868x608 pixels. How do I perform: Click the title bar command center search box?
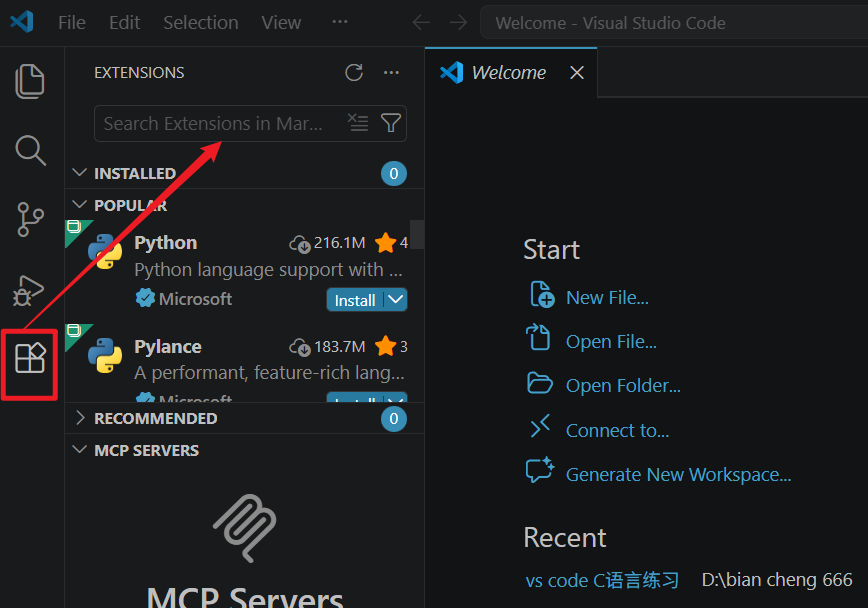coord(674,23)
